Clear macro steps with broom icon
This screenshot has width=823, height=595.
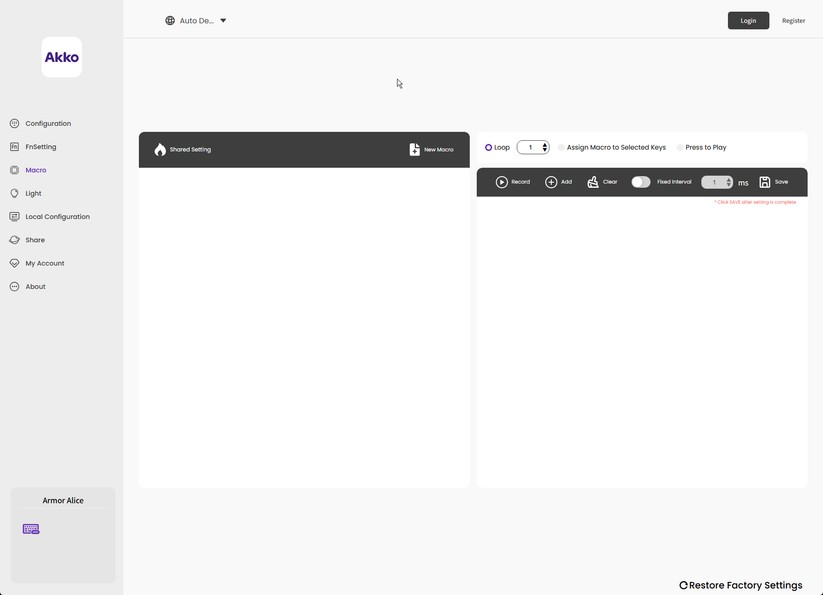click(593, 182)
